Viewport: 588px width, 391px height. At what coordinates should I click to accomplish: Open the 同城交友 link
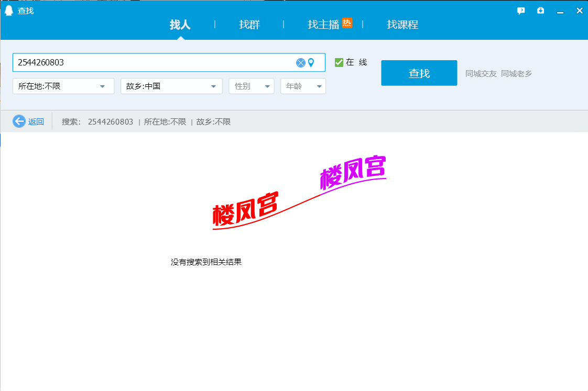point(481,74)
